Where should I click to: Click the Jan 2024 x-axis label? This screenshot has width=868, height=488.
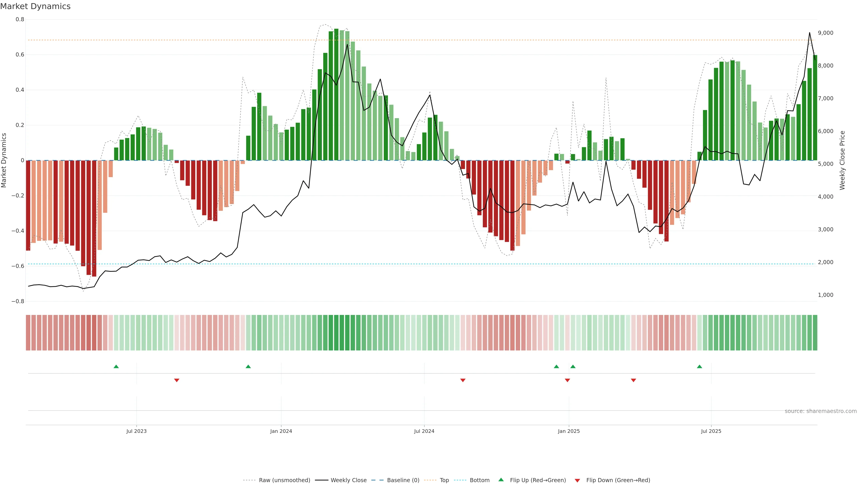point(281,431)
